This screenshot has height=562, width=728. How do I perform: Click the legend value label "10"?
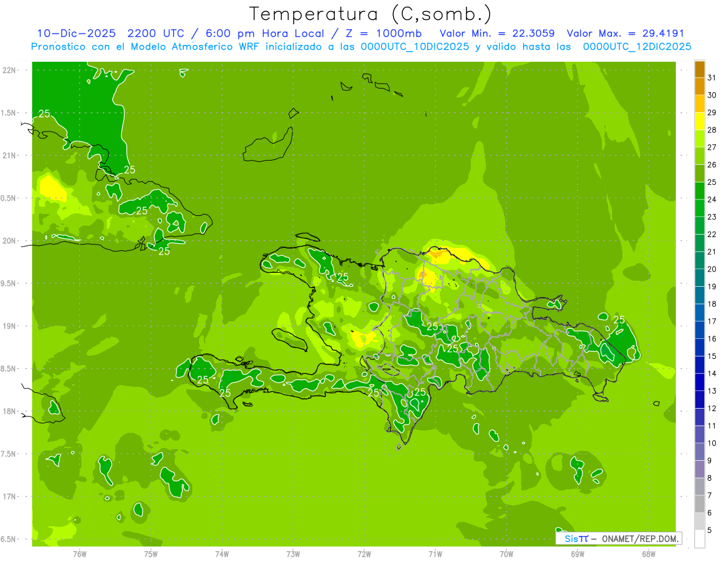pyautogui.click(x=712, y=443)
